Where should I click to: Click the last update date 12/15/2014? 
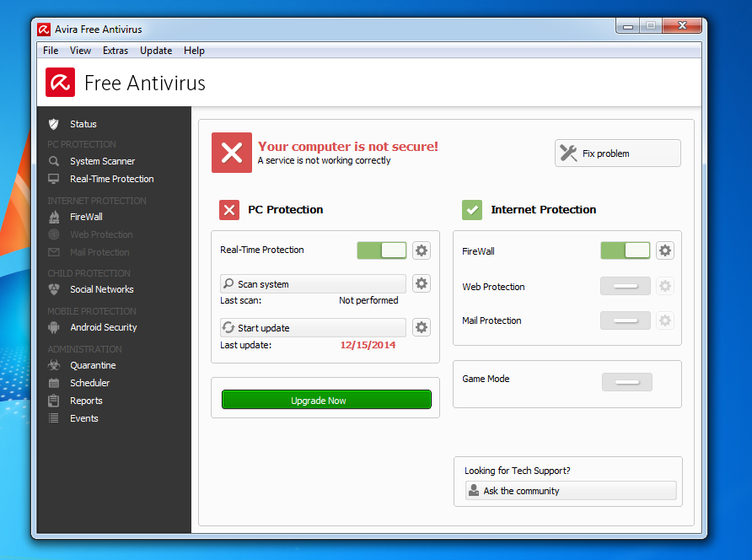[x=368, y=345]
